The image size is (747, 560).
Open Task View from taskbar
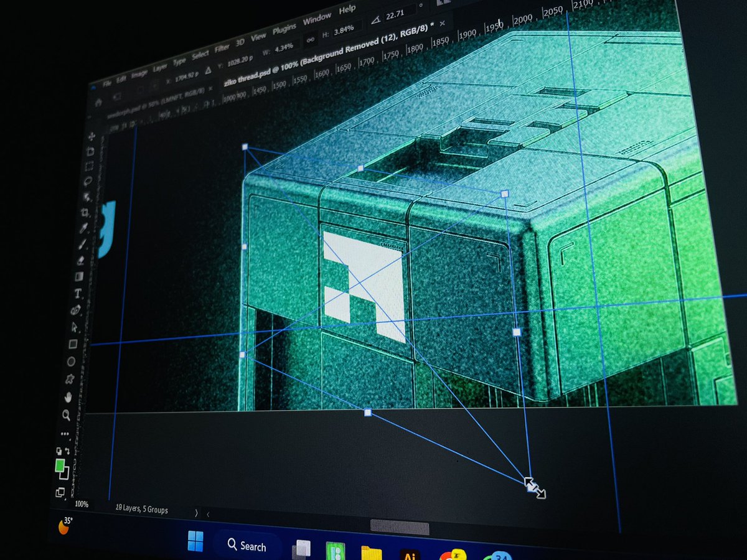(303, 549)
